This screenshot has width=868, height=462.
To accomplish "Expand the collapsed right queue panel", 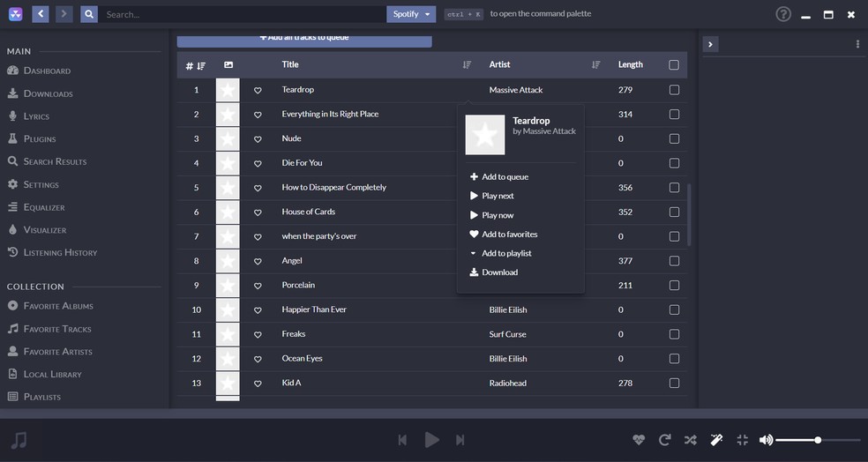I will 711,44.
